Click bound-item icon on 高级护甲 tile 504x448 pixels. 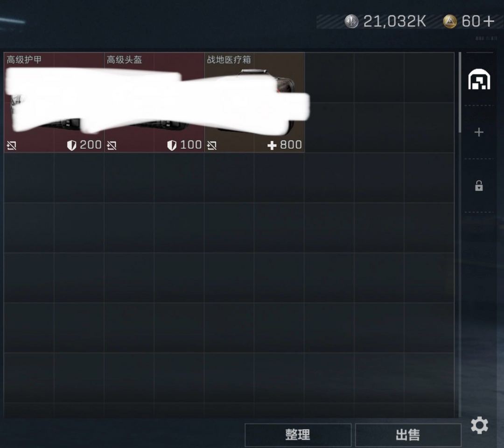point(12,146)
